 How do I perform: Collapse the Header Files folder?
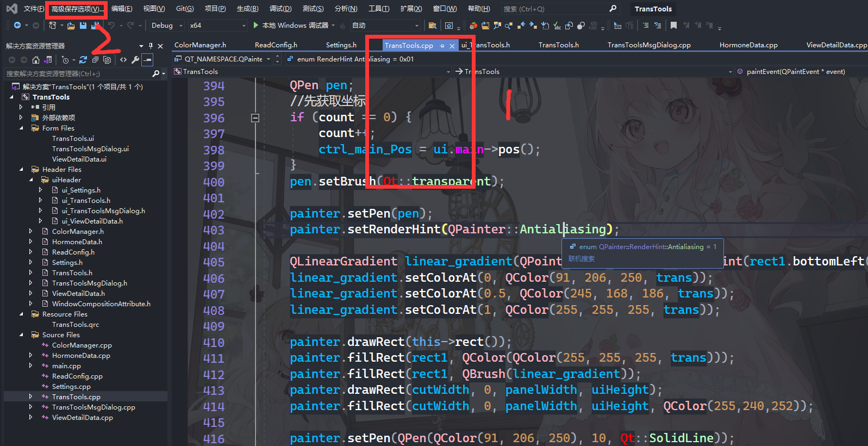pos(21,170)
